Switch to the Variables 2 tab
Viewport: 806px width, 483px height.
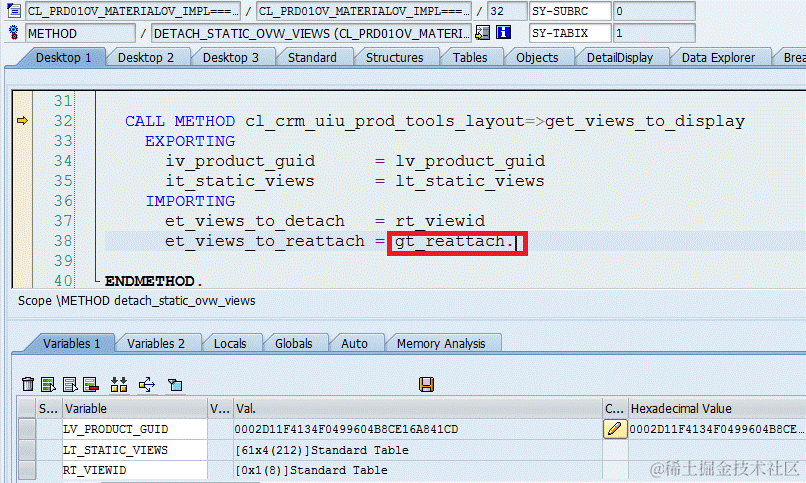coord(156,343)
